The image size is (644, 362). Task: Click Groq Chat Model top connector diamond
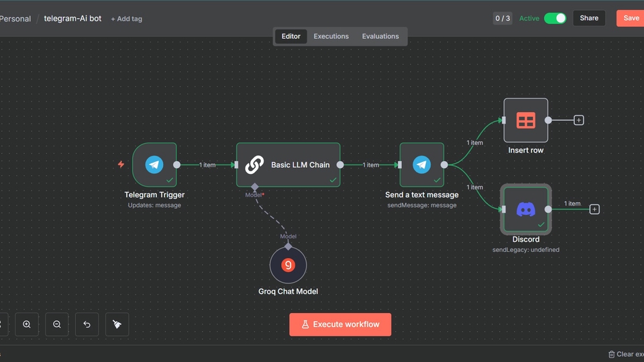(x=288, y=246)
